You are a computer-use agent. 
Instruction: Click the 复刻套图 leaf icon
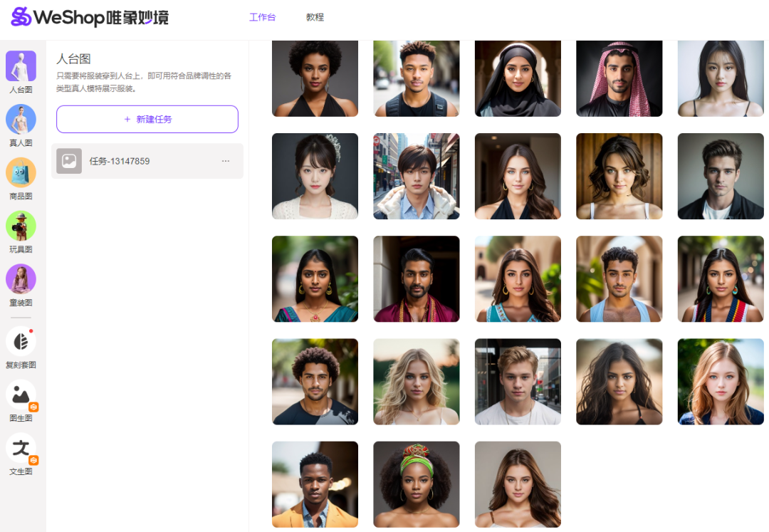point(21,341)
